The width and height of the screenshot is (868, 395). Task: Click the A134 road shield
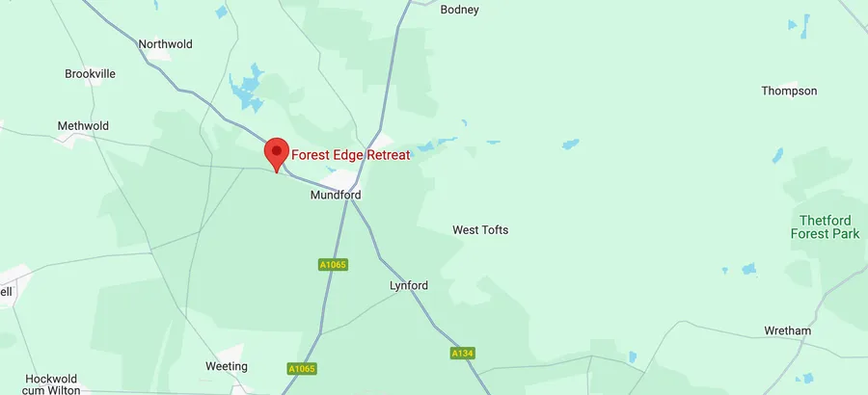[462, 353]
